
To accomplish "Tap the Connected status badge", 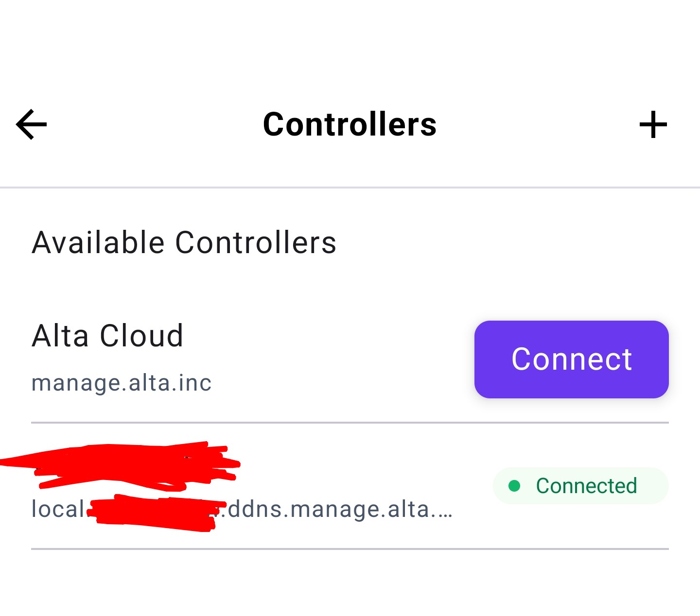I will (x=580, y=486).
